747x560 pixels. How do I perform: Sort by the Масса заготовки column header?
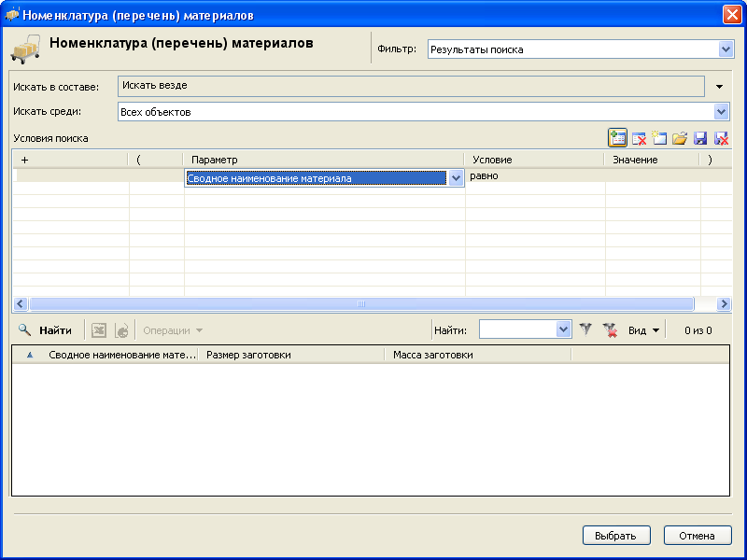477,355
